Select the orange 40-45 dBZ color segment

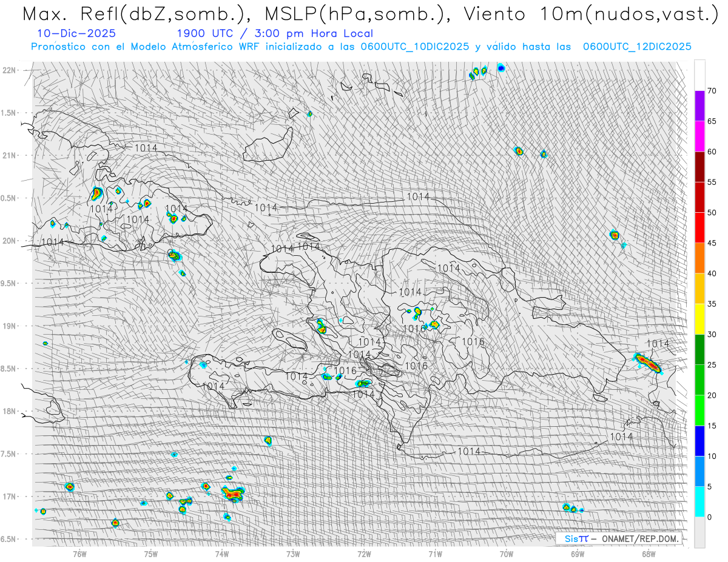699,258
